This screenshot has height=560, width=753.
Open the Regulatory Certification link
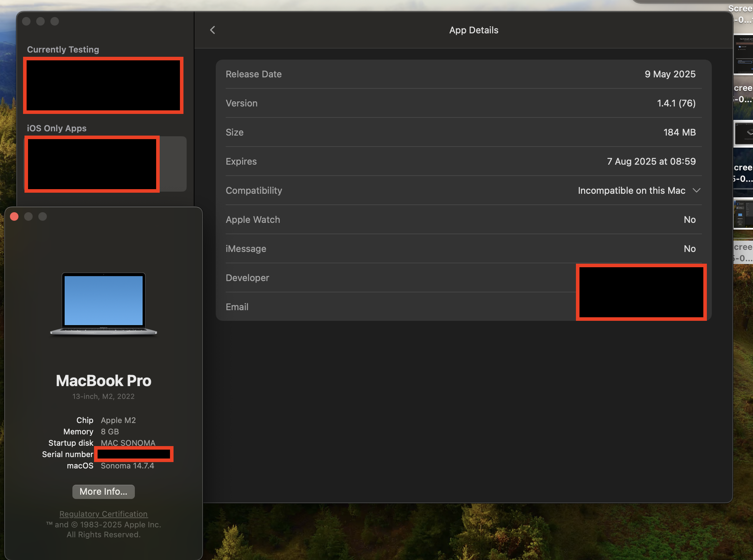point(103,514)
